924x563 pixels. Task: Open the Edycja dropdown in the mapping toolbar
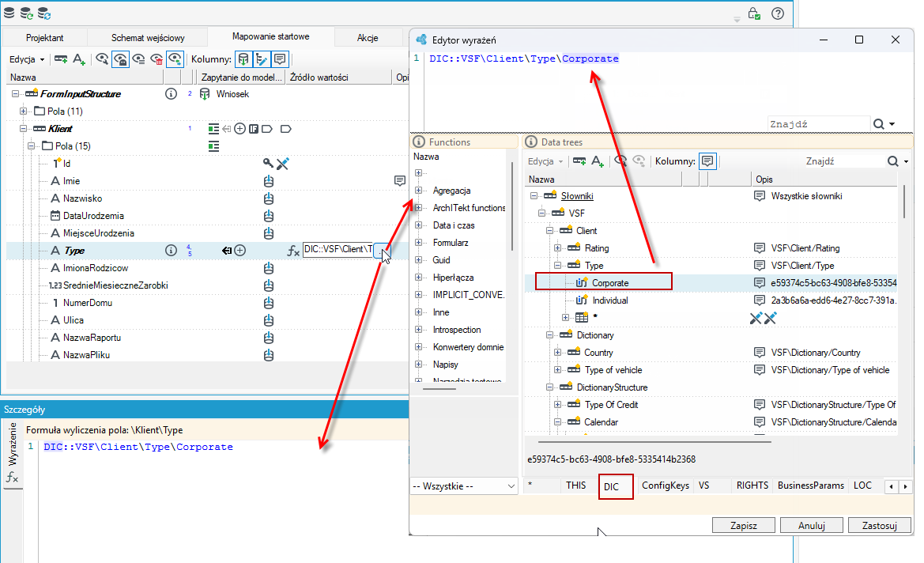point(27,59)
